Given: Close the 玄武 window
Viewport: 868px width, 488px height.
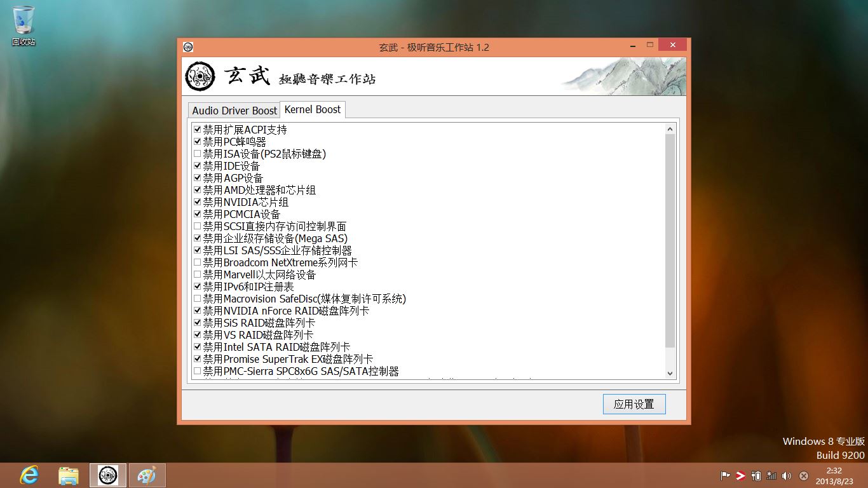Looking at the screenshot, I should (672, 45).
